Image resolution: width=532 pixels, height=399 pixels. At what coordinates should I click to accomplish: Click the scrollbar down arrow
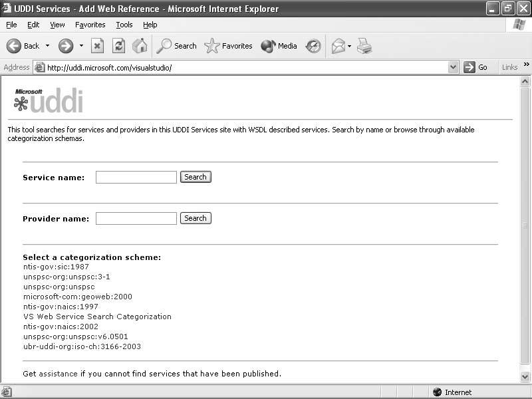[525, 376]
